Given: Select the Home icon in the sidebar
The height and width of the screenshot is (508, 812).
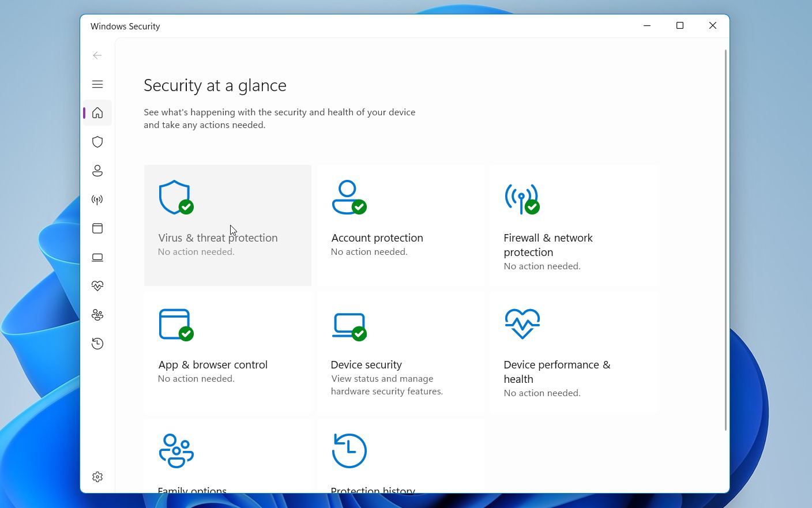Looking at the screenshot, I should click(97, 113).
